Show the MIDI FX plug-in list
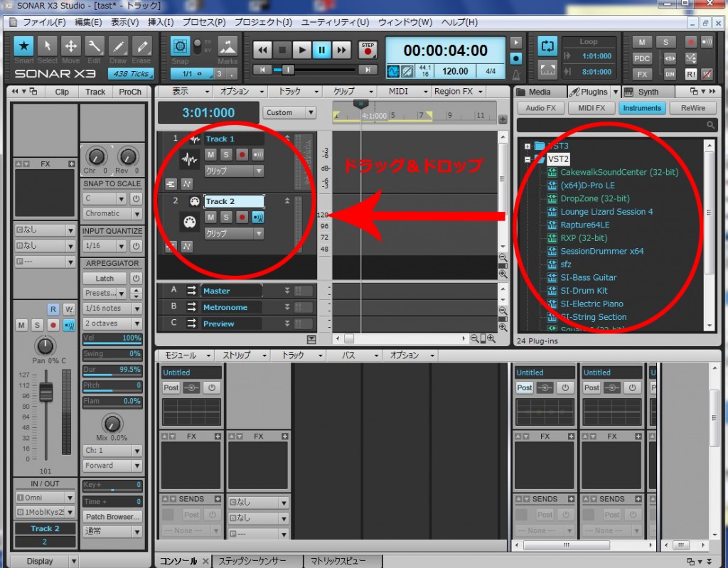The image size is (728, 568). (x=591, y=108)
